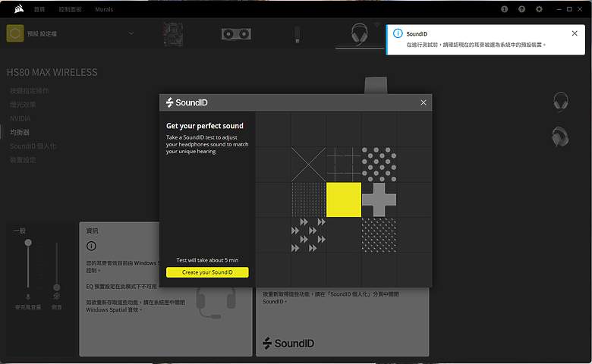The height and width of the screenshot is (364, 592).
Task: Select the USB dongle device icon
Action: (297, 34)
